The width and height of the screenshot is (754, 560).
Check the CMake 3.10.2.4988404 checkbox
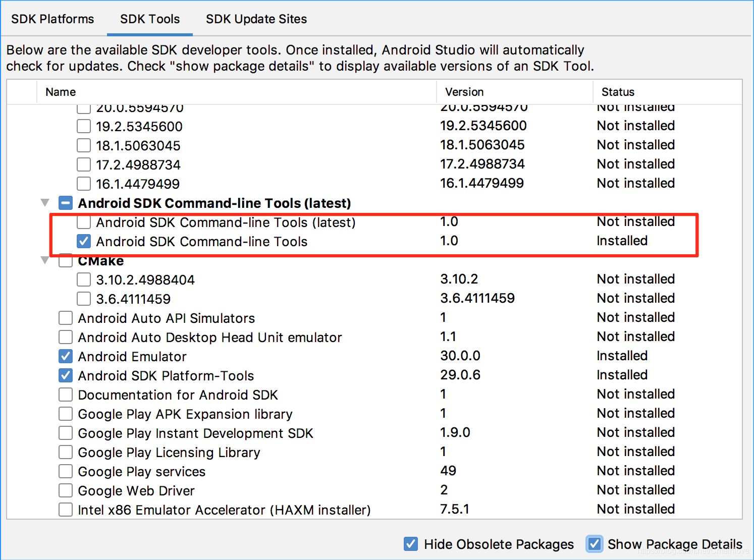[x=84, y=279]
